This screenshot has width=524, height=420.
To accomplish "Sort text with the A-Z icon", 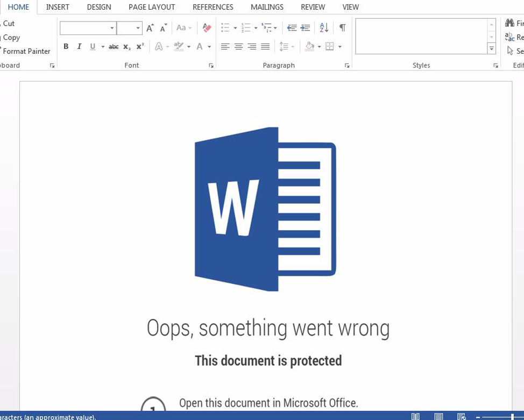I will point(324,28).
